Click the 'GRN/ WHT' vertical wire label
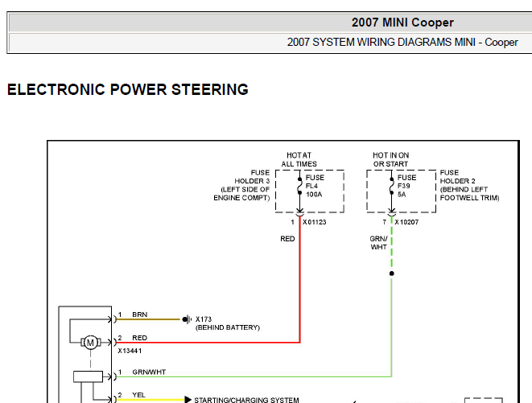Screen dimensions: 532x403 378,243
